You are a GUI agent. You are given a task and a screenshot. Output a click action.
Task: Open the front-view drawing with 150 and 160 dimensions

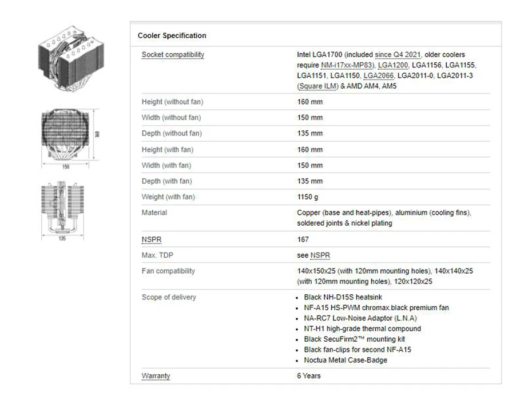tap(66, 137)
